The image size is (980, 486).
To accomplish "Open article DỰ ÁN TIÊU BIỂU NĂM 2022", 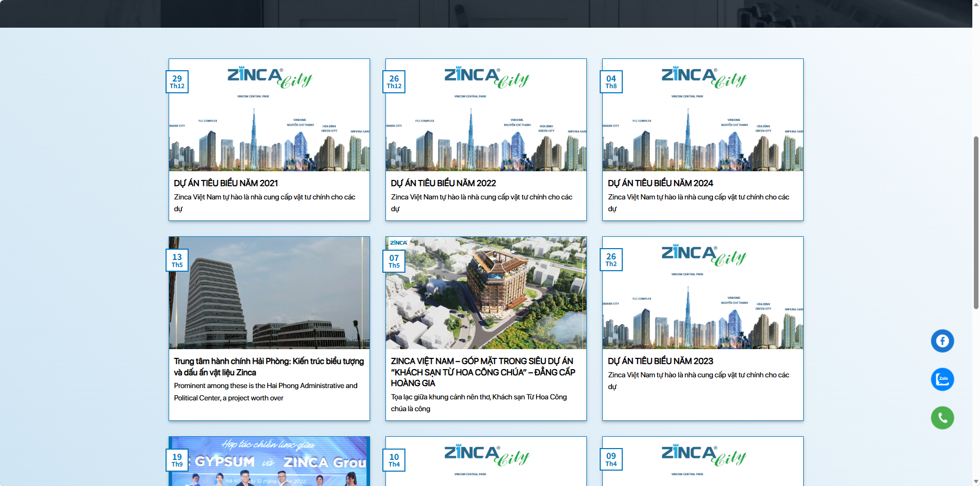I will coord(443,183).
